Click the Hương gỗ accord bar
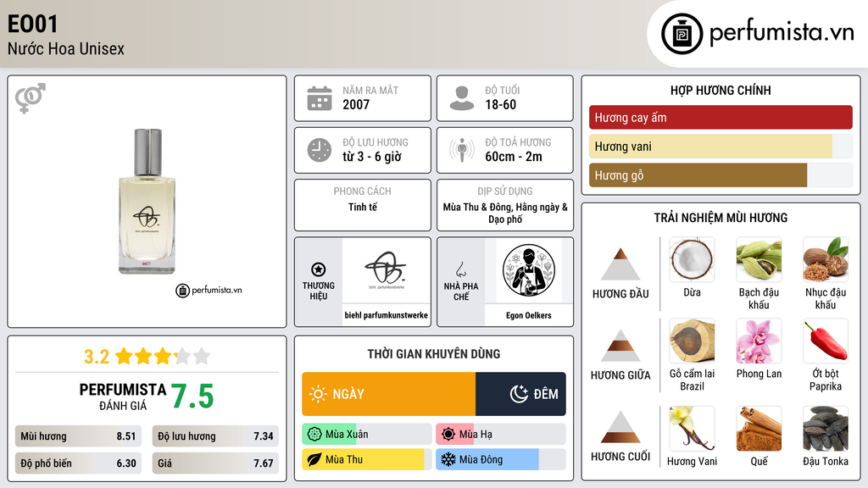Screen dimensions: 868x488 click(721, 175)
